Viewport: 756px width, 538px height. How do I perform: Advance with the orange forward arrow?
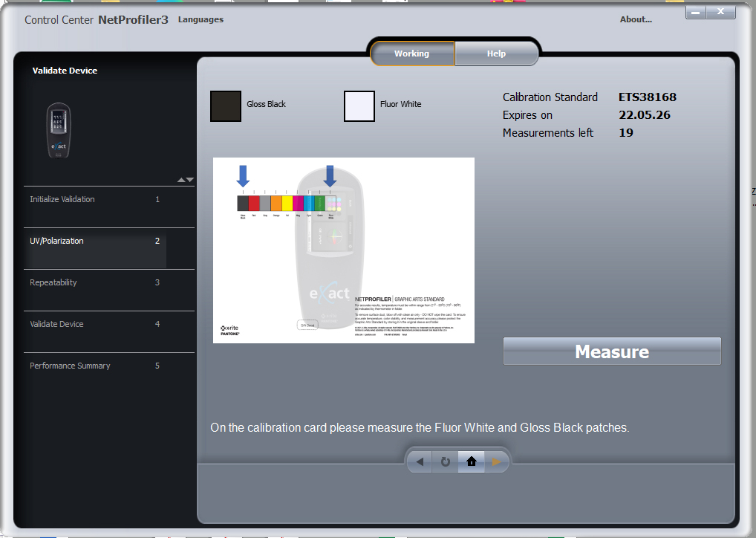(x=496, y=462)
